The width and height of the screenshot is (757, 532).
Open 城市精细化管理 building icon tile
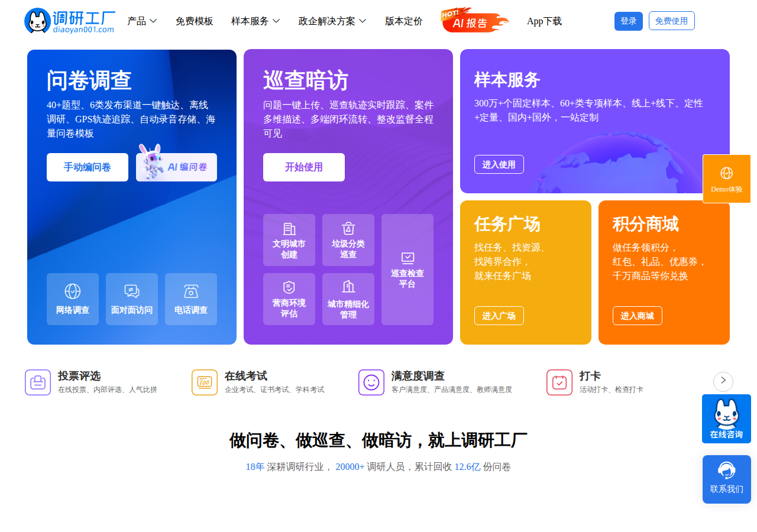tap(348, 299)
